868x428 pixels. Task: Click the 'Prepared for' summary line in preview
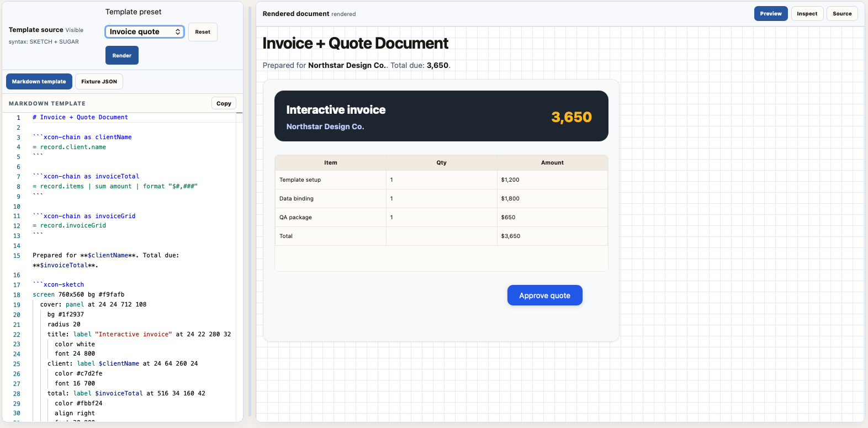[x=357, y=65]
